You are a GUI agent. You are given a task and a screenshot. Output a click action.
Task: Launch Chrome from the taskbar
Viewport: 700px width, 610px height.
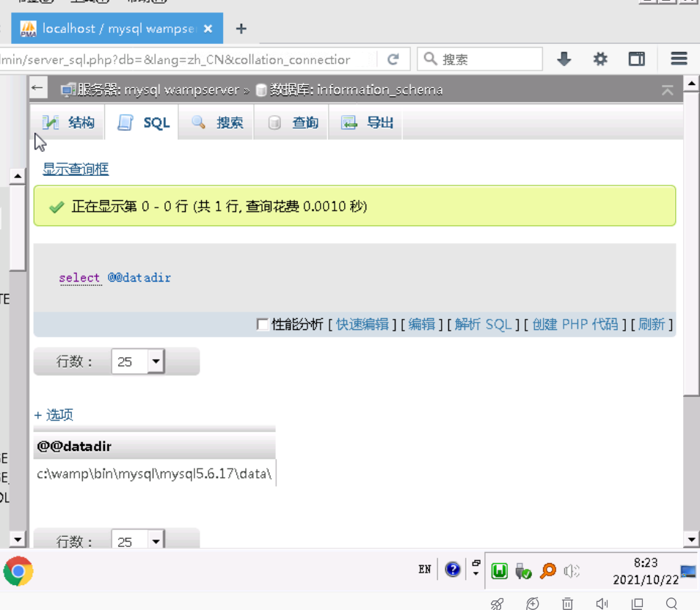[x=18, y=570]
